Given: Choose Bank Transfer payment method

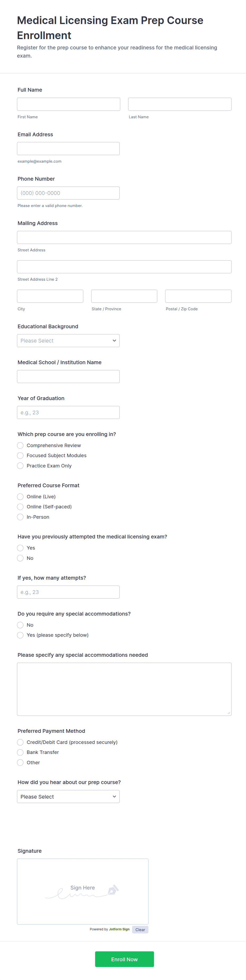Looking at the screenshot, I should point(21,752).
